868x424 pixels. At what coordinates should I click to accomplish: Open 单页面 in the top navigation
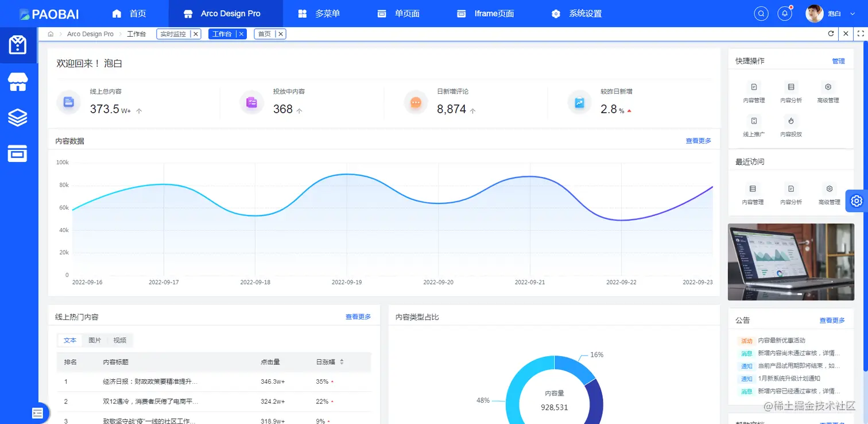pos(398,13)
